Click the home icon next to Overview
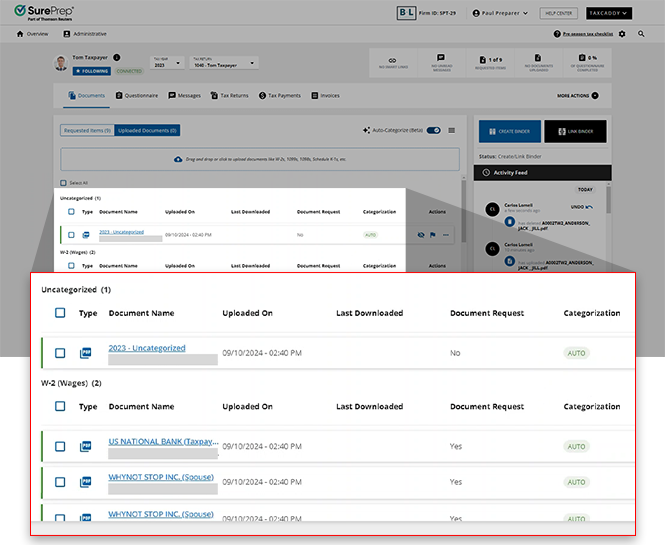This screenshot has height=545, width=665. (x=21, y=34)
